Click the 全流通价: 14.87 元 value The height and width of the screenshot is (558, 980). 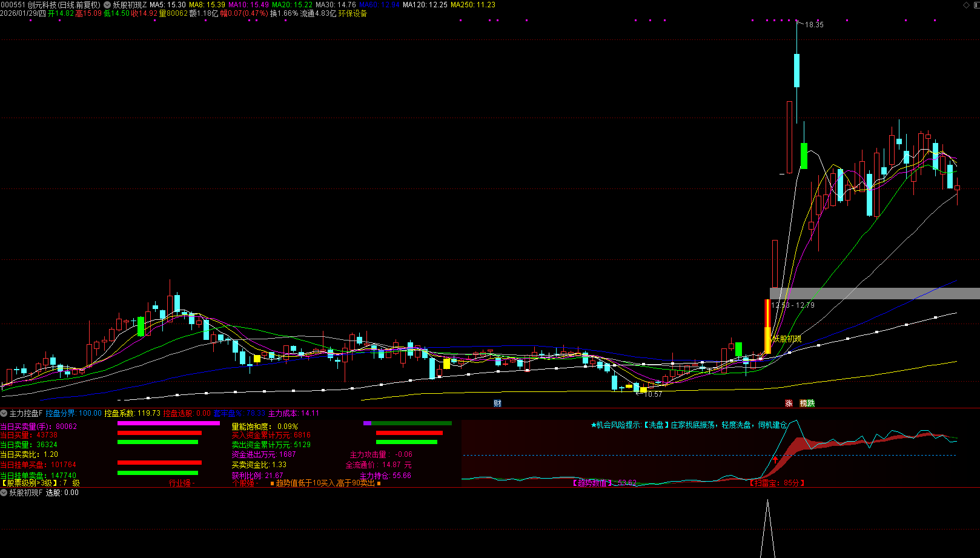tap(379, 465)
